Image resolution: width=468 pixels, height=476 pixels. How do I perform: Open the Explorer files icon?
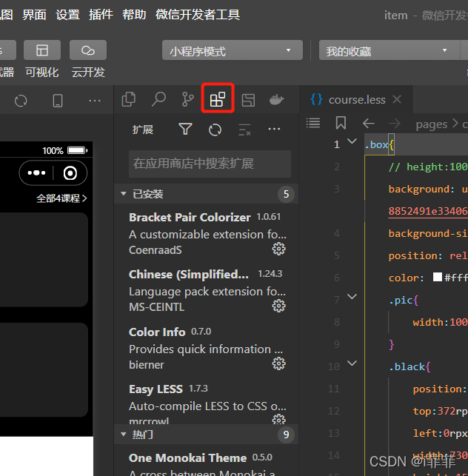[128, 100]
